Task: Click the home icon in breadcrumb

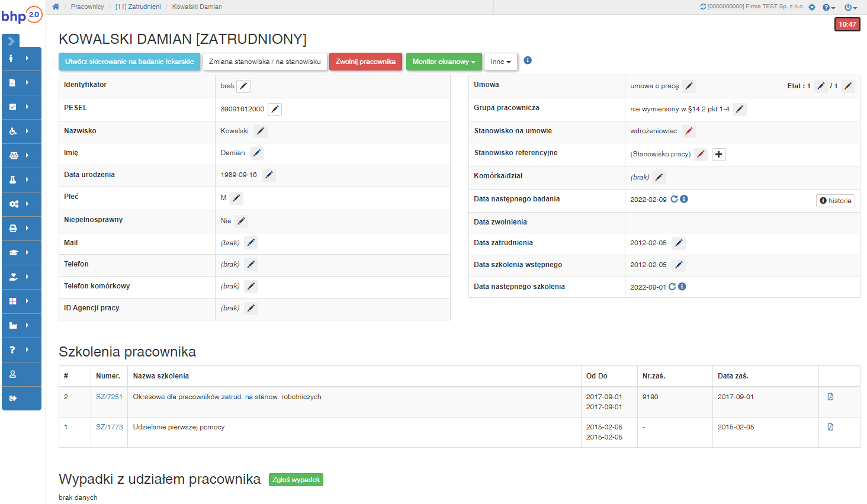Action: 56,7
